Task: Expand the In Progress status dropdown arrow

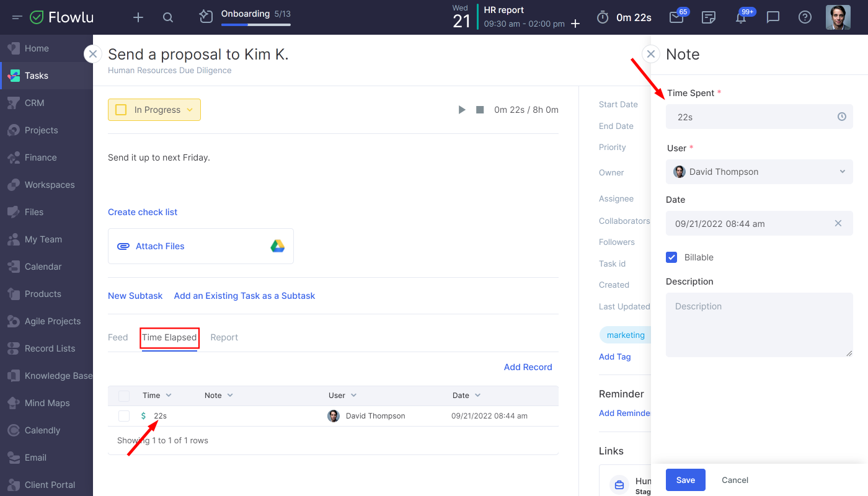Action: click(x=190, y=110)
